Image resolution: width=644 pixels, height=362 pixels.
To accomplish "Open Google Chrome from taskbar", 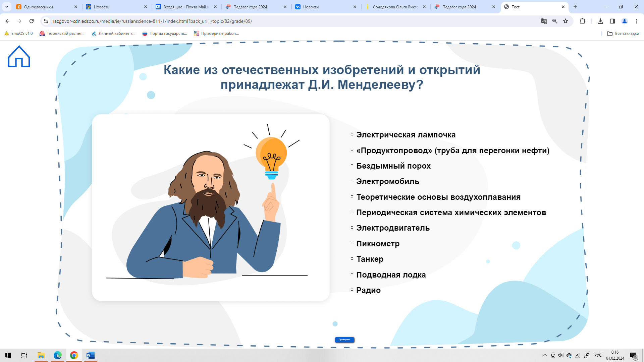I will coord(74,355).
